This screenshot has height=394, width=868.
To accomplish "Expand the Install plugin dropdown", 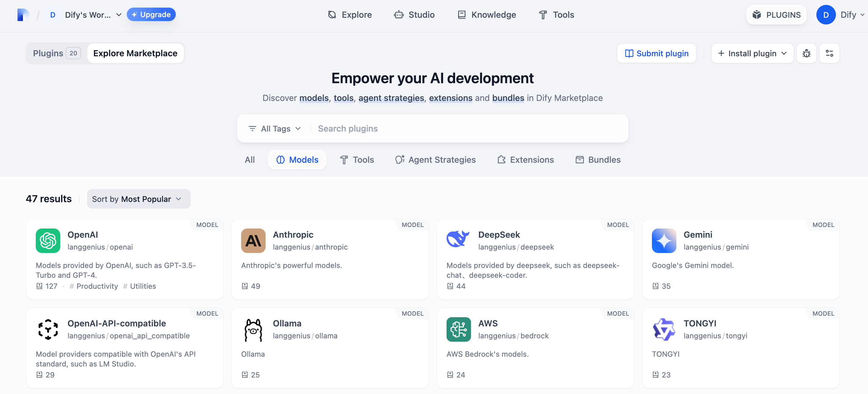I will (752, 53).
